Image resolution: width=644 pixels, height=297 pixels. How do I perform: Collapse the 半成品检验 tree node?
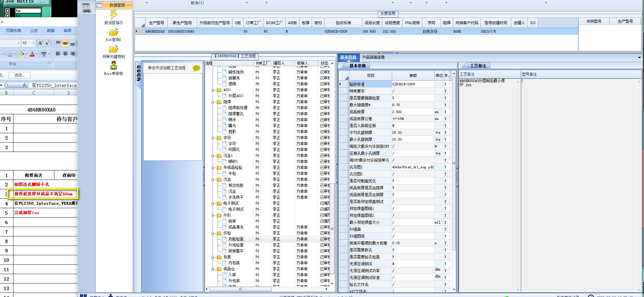pyautogui.click(x=213, y=167)
